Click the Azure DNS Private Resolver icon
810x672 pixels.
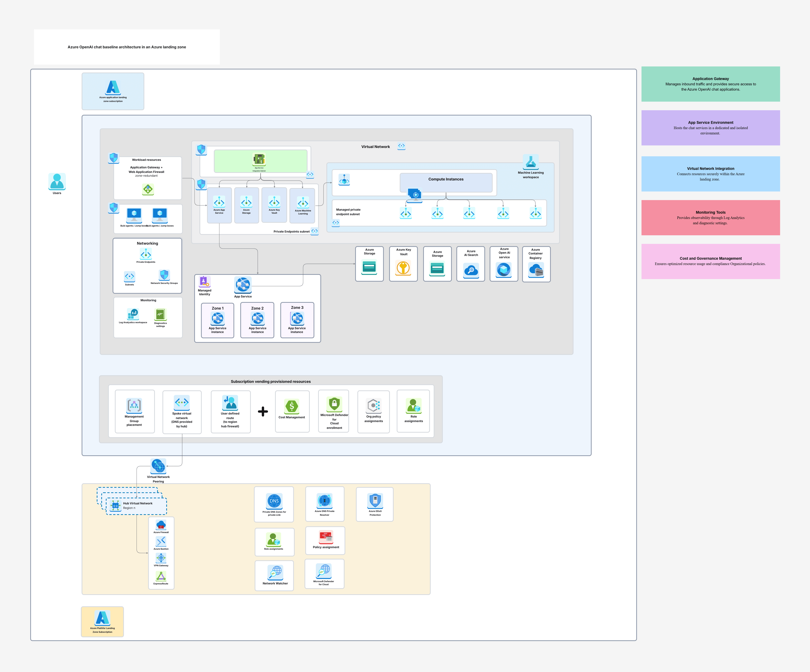[x=324, y=501]
